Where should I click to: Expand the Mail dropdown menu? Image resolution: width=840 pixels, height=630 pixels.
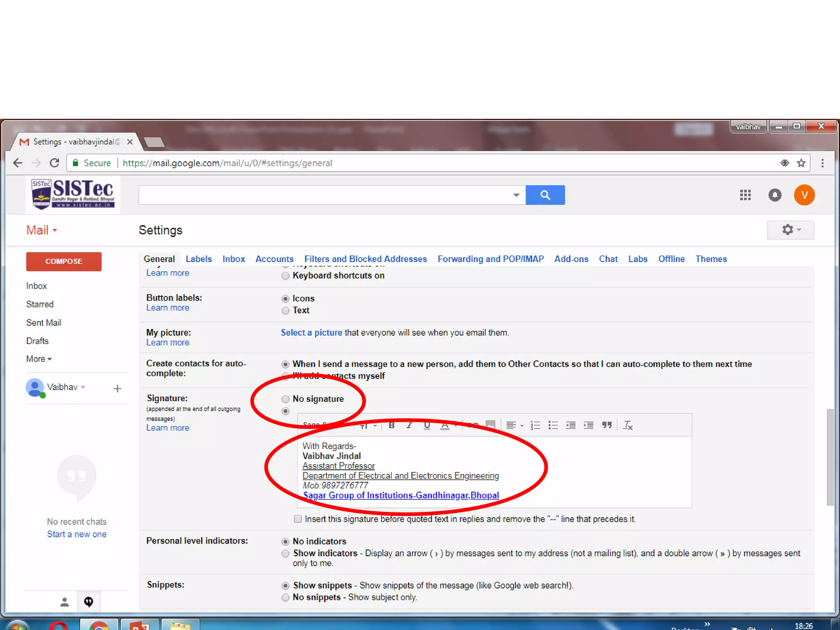(41, 230)
